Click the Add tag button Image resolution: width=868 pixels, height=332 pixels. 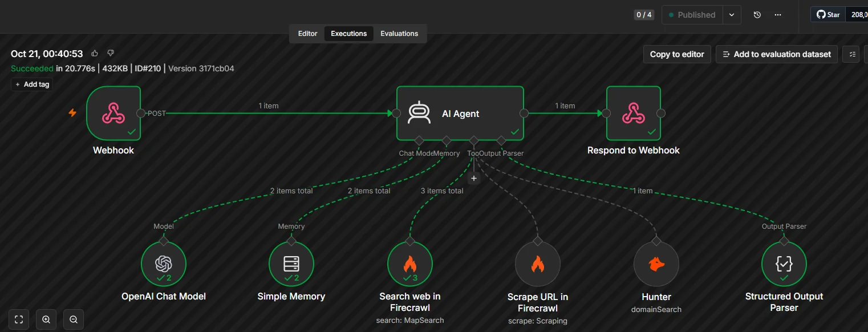click(32, 84)
